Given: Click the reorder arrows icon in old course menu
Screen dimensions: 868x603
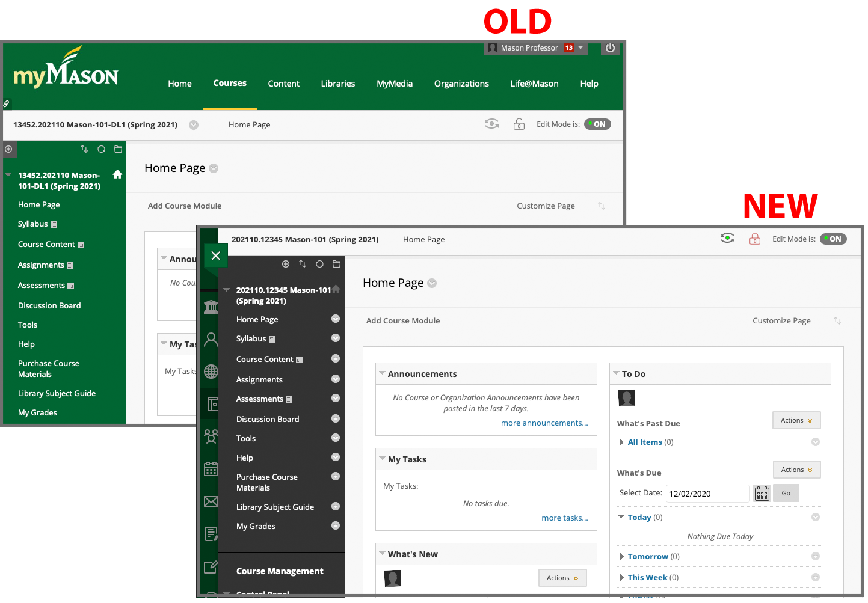Looking at the screenshot, I should coord(84,149).
